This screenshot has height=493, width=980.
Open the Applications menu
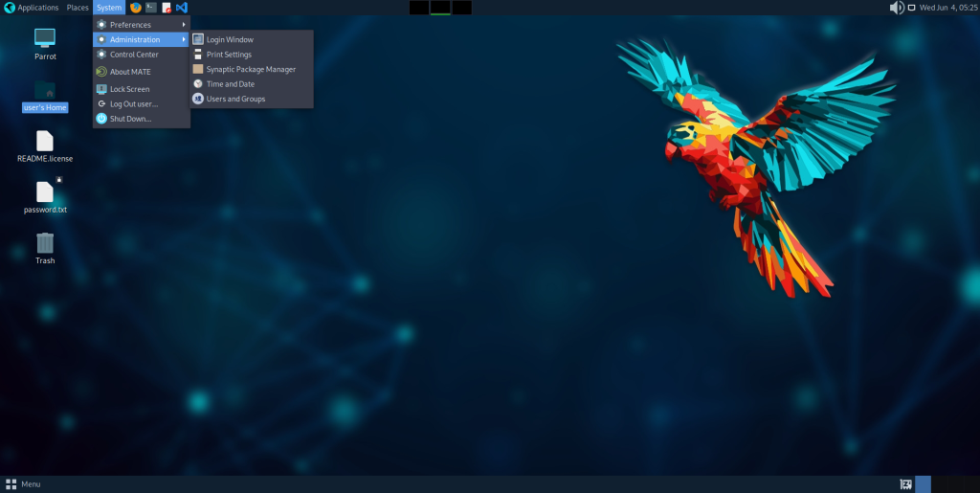tap(32, 8)
